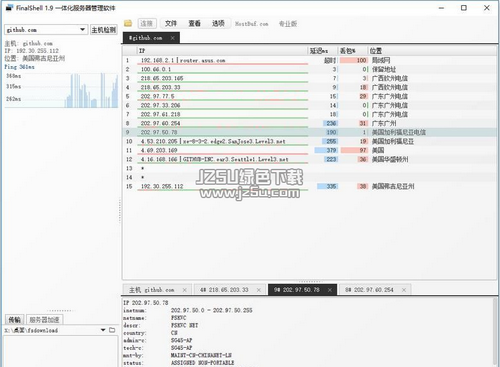Viewport: 500px width, 367px height.
Task: Click the Ping latency graph
Action: 61,90
